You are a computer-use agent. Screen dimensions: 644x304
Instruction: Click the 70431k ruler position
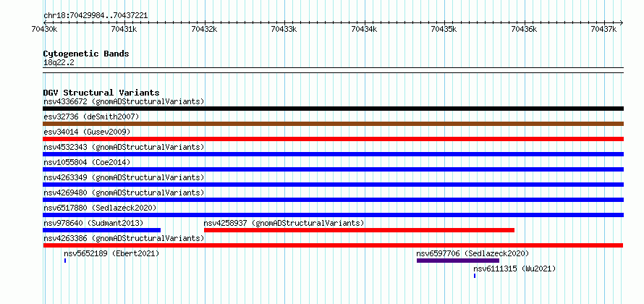[124, 29]
